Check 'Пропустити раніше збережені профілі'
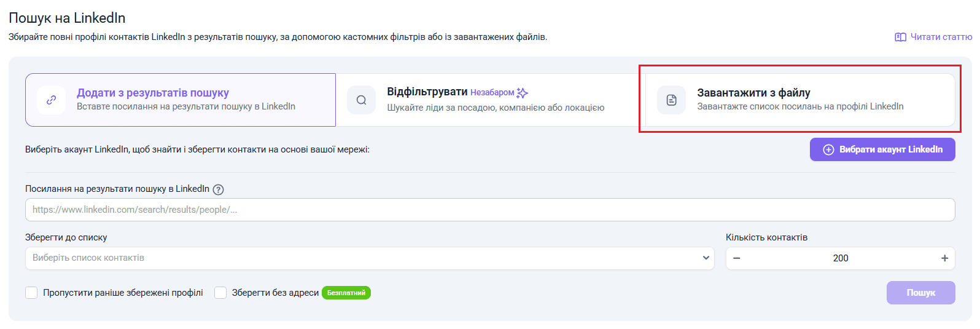Image resolution: width=980 pixels, height=329 pixels. (x=31, y=293)
